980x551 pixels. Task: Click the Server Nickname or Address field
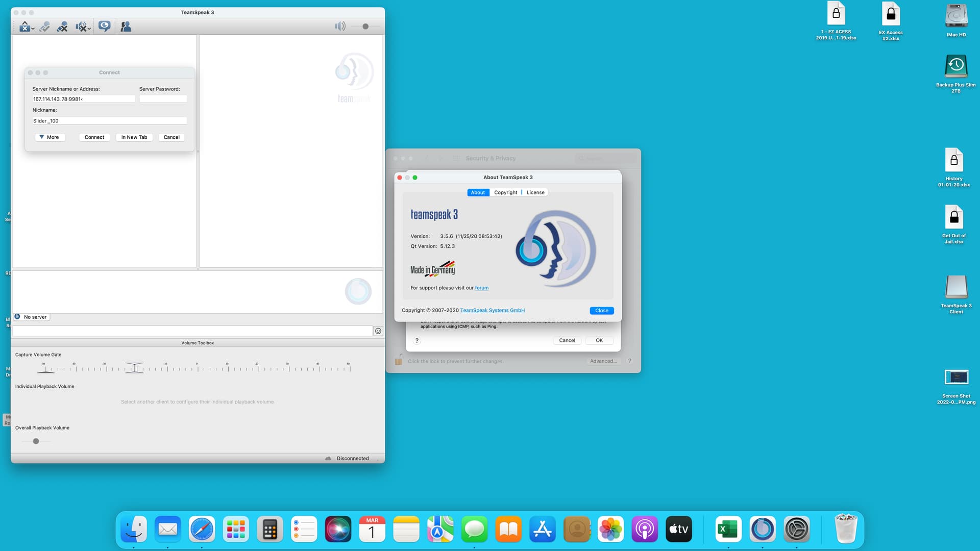point(83,98)
